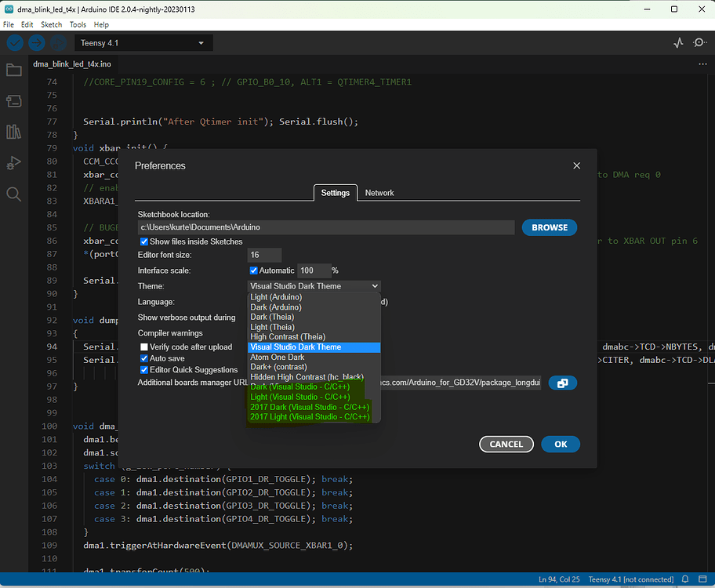
Task: Click inside the Editor font size field
Action: tap(263, 255)
